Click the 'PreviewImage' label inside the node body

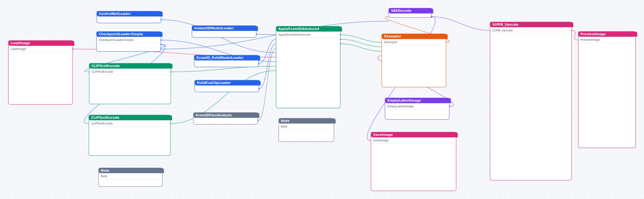point(590,40)
